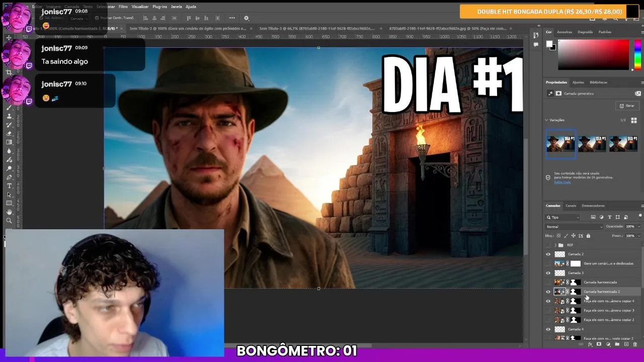
Task: Open the Ajuda menu
Action: coord(191,7)
